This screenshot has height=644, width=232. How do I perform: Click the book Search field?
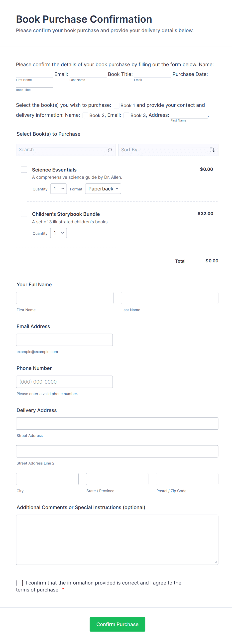[x=61, y=150]
